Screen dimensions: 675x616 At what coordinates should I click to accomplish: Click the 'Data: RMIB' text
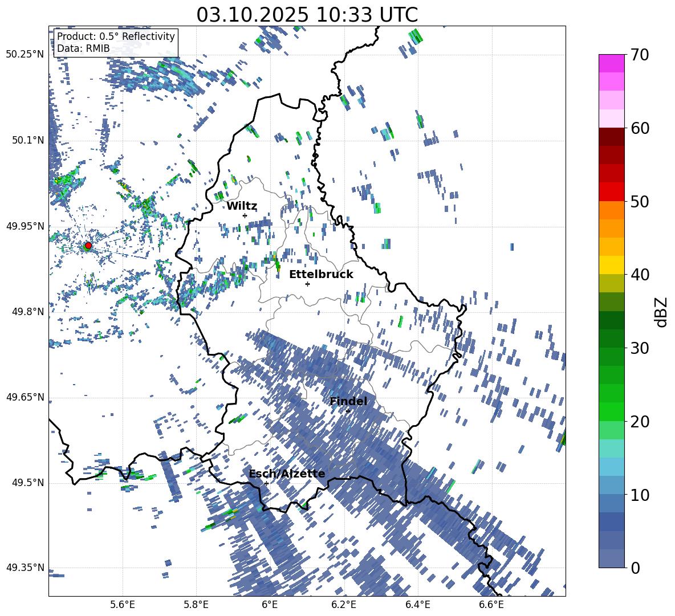pyautogui.click(x=83, y=48)
